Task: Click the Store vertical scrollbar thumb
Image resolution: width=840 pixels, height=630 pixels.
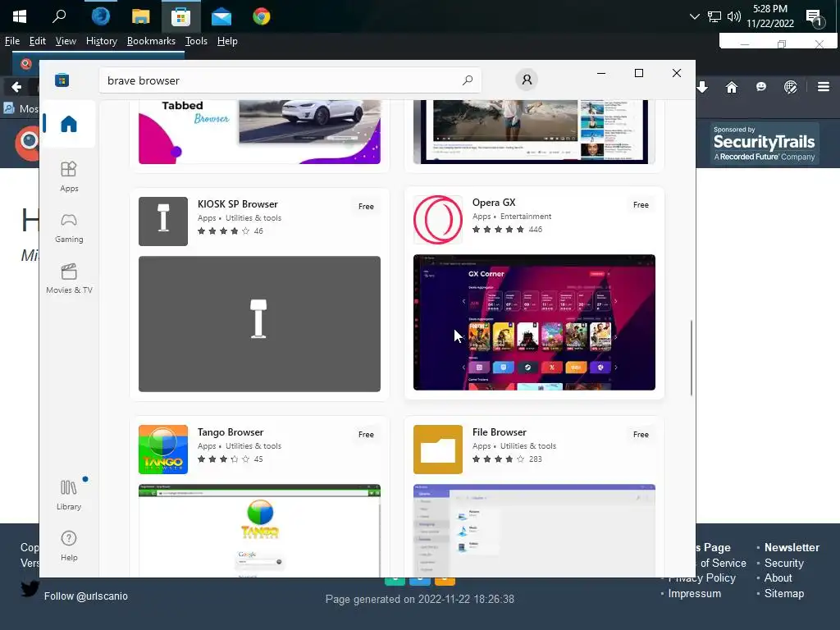Action: click(x=691, y=358)
